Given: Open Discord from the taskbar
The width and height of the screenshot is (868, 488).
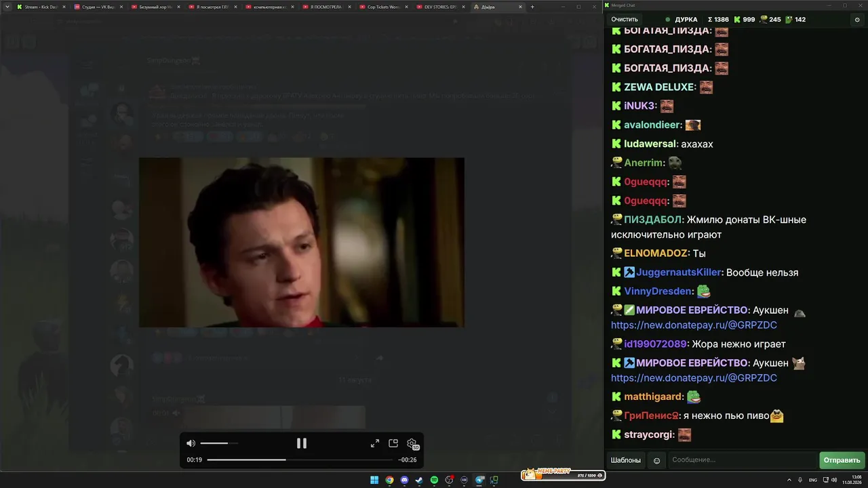Looking at the screenshot, I should [x=404, y=481].
